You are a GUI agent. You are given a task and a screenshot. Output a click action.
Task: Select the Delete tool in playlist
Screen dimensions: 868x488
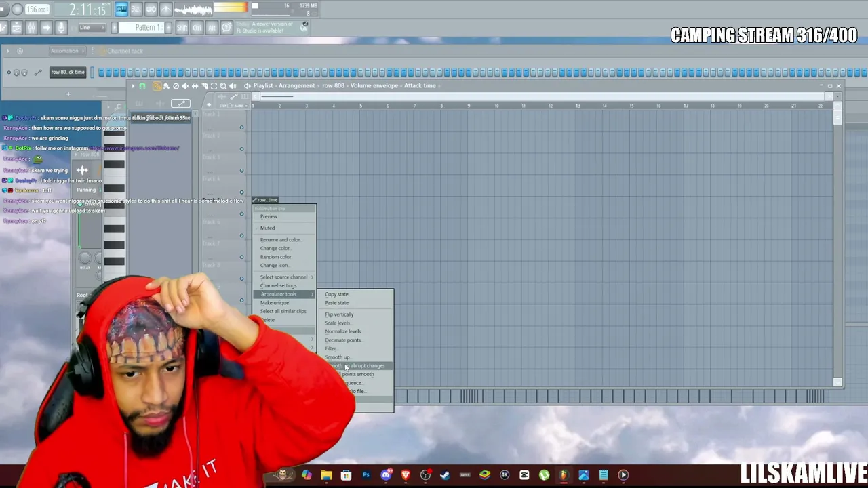pos(176,86)
